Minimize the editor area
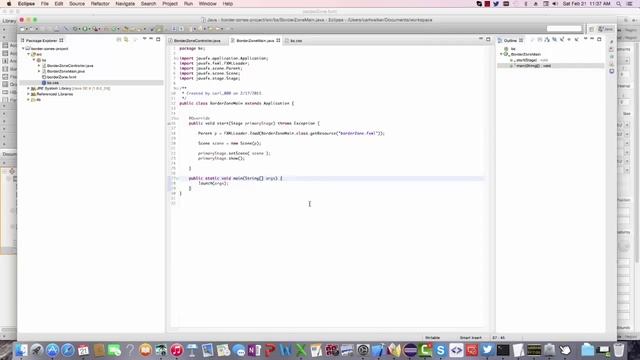The height and width of the screenshot is (360, 640). [481, 39]
